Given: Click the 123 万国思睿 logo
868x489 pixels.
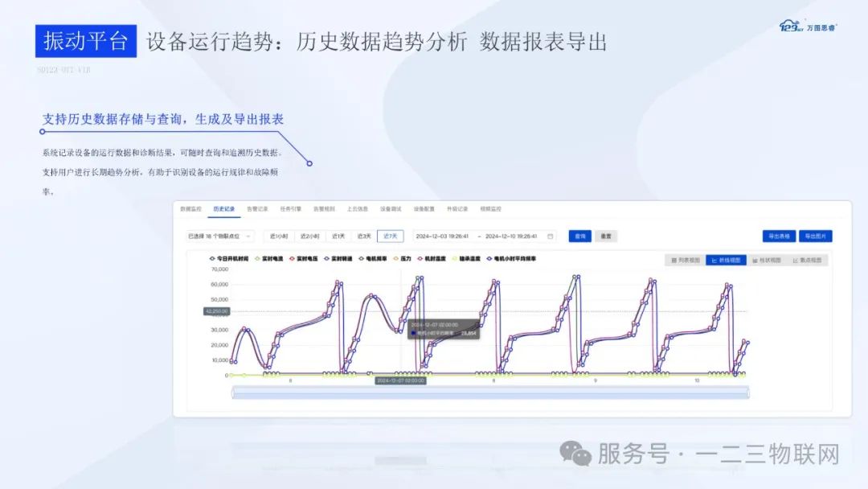Looking at the screenshot, I should 808,26.
